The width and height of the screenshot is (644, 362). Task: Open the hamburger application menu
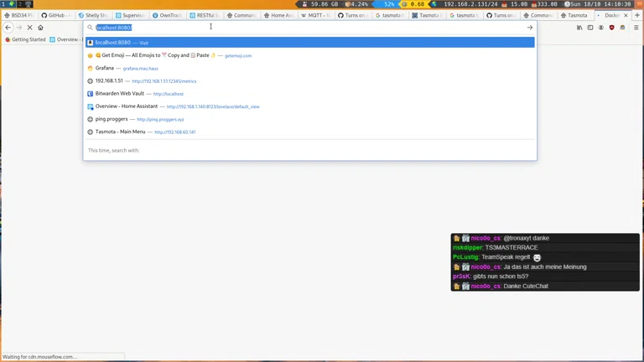pyautogui.click(x=636, y=28)
